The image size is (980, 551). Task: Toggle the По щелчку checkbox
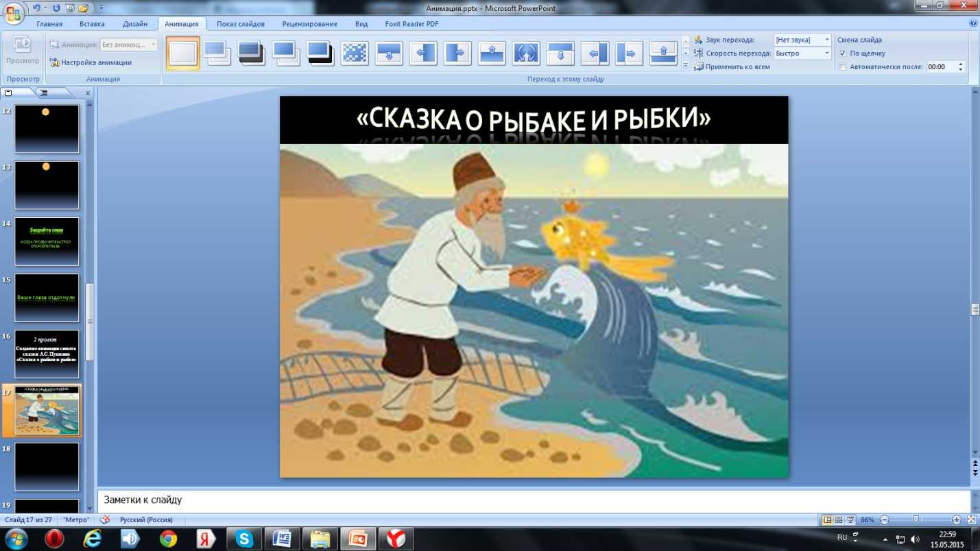coord(842,53)
